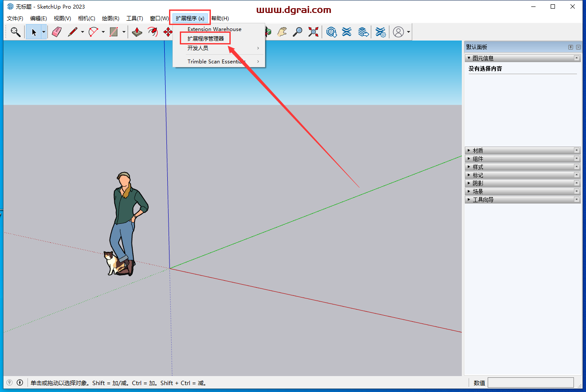Close the 材质 panel section
Viewport: 586px width, 392px height.
click(x=577, y=151)
